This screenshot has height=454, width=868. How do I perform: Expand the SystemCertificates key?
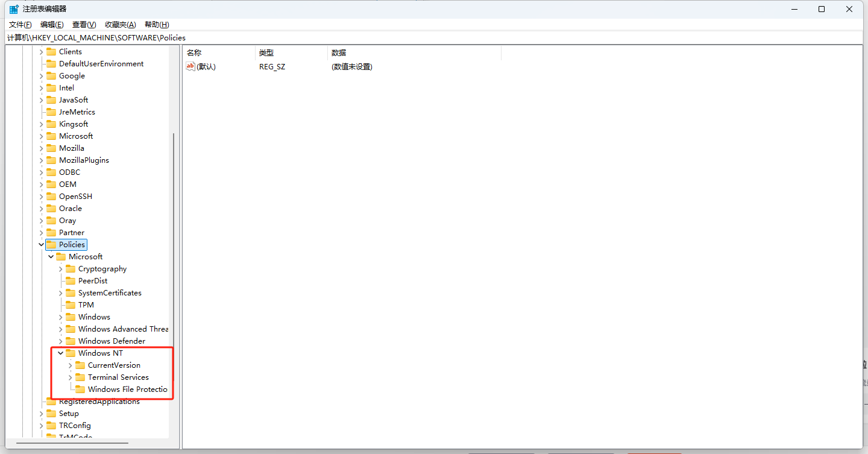pyautogui.click(x=60, y=293)
